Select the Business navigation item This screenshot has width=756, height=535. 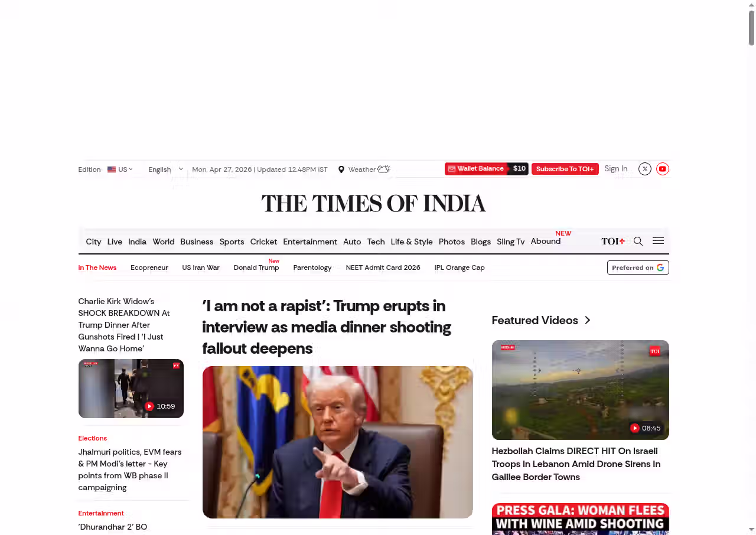[197, 242]
